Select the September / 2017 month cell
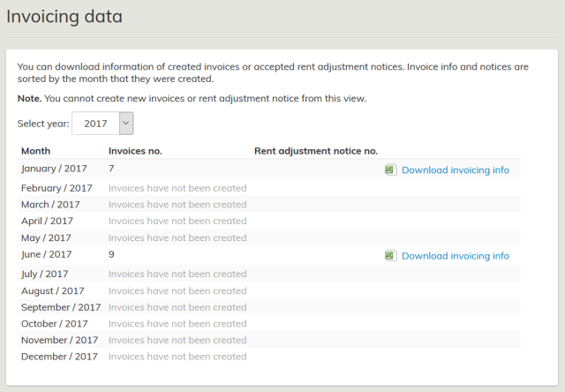The image size is (565, 392). [x=61, y=307]
